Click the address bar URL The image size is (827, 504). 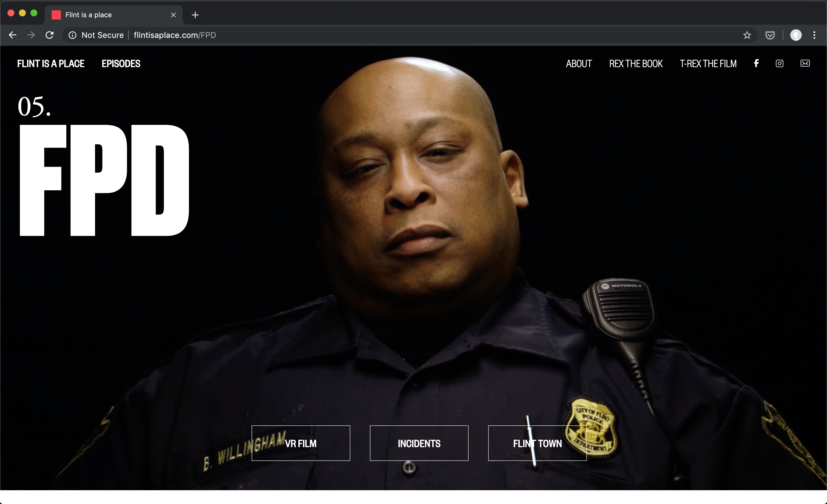point(175,35)
